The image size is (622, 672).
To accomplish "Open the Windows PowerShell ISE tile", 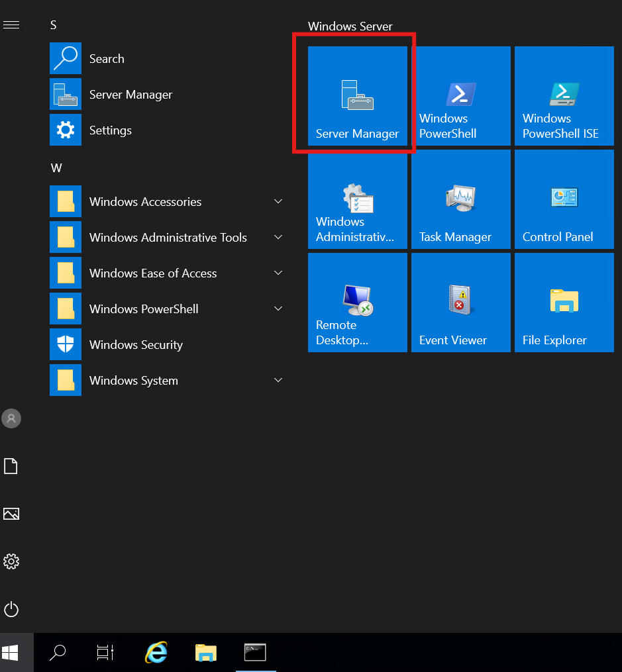I will coord(564,97).
